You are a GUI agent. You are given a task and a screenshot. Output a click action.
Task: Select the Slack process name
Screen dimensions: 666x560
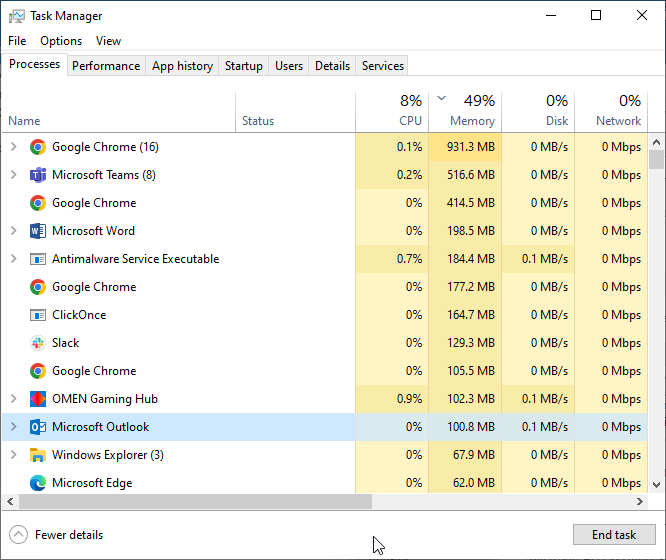tap(65, 343)
